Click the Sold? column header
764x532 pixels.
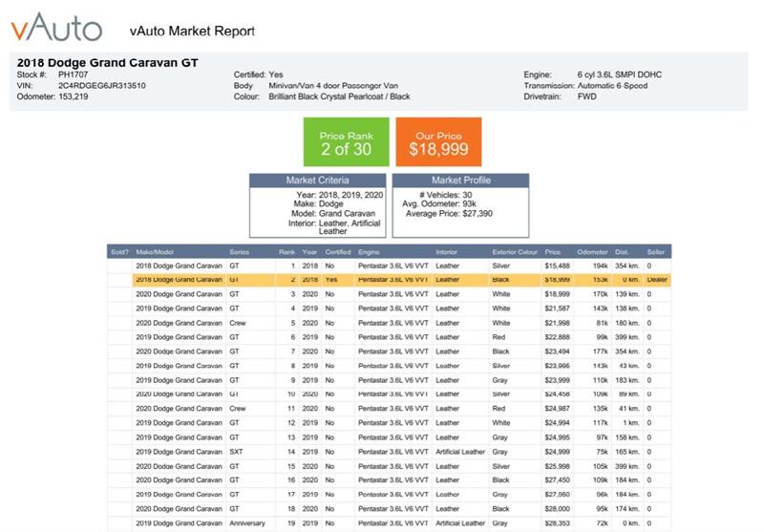120,252
